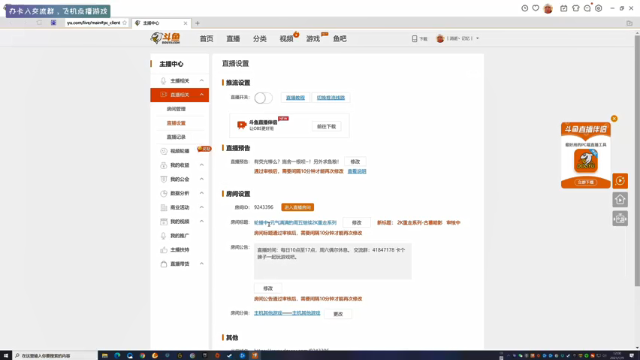This screenshot has width=640, height=360.
Task: Expand the 我的视频 sidebar section
Action: click(x=202, y=221)
